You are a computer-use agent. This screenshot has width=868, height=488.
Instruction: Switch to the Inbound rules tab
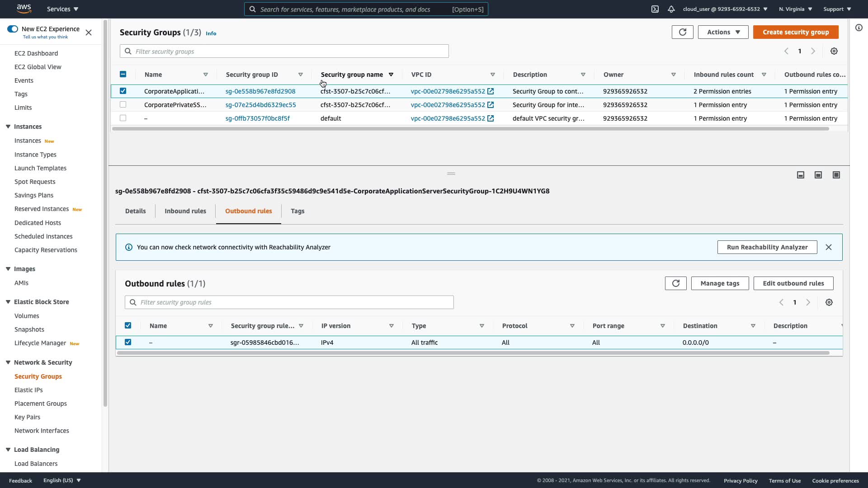click(x=185, y=211)
